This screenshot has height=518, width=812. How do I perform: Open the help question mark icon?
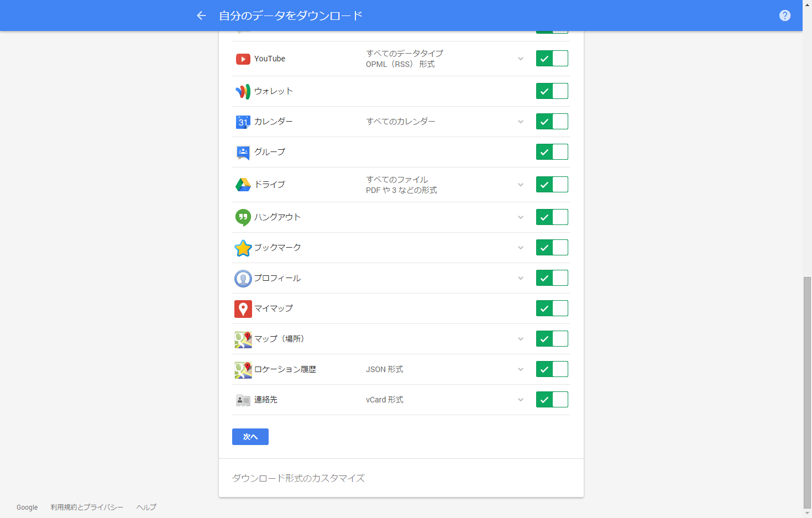[x=785, y=15]
